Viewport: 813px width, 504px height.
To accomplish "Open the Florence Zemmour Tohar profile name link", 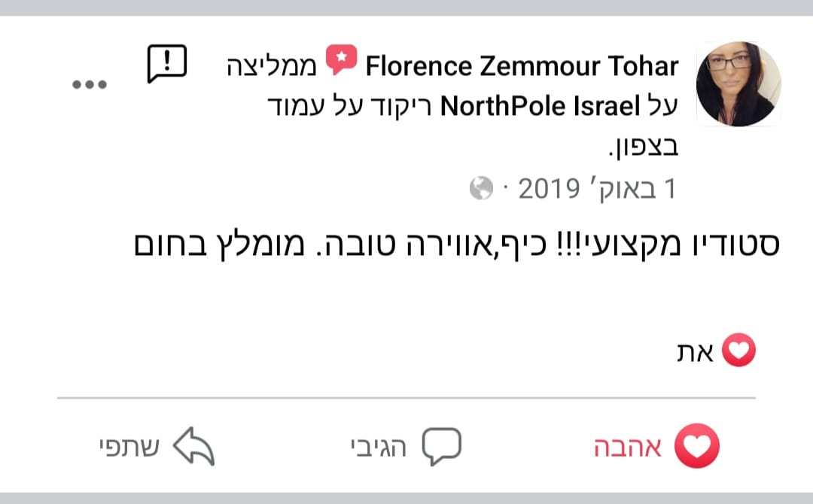I will tap(522, 66).
